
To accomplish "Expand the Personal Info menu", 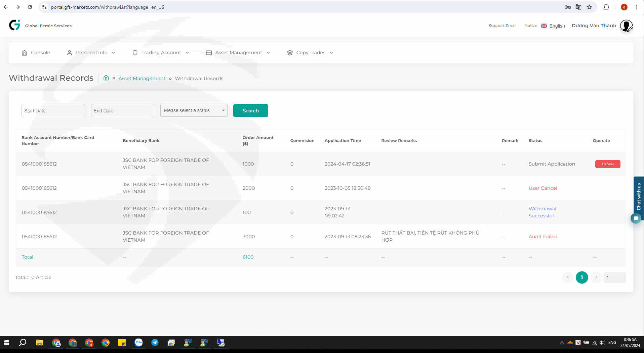I will point(91,52).
